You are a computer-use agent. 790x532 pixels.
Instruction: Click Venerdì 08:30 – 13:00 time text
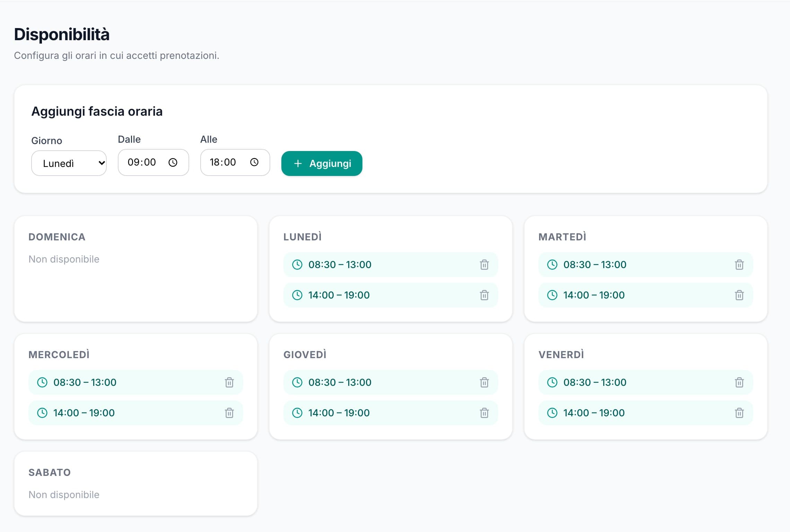coord(595,382)
